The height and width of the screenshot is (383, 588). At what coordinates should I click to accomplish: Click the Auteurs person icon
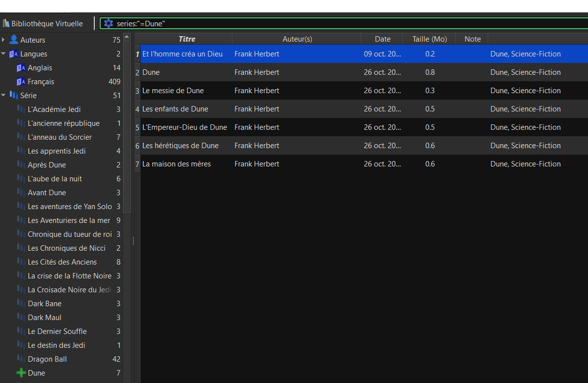click(14, 39)
